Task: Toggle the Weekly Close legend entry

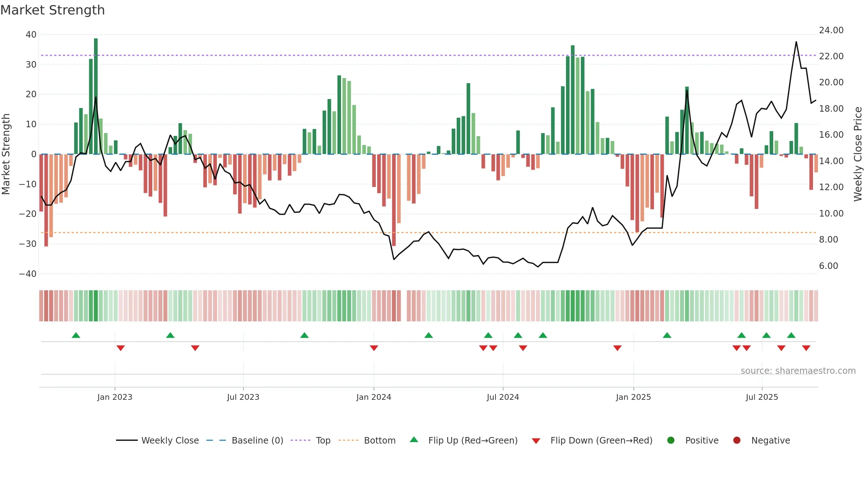Action: coord(157,440)
